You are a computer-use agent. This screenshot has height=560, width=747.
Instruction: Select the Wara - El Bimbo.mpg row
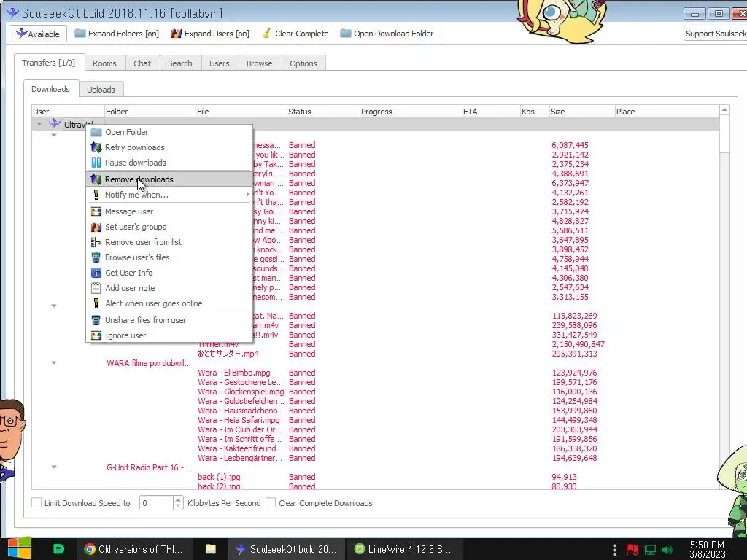click(x=376, y=373)
